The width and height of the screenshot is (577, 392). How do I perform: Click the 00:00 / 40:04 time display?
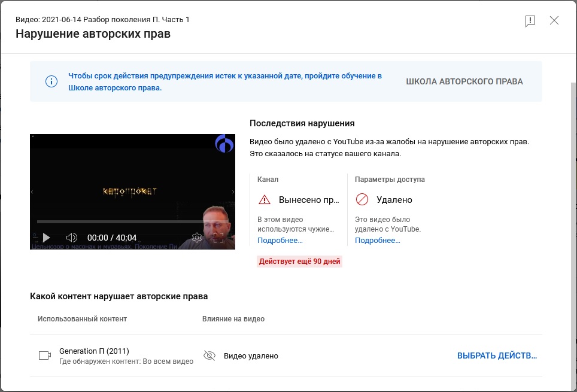pyautogui.click(x=112, y=238)
